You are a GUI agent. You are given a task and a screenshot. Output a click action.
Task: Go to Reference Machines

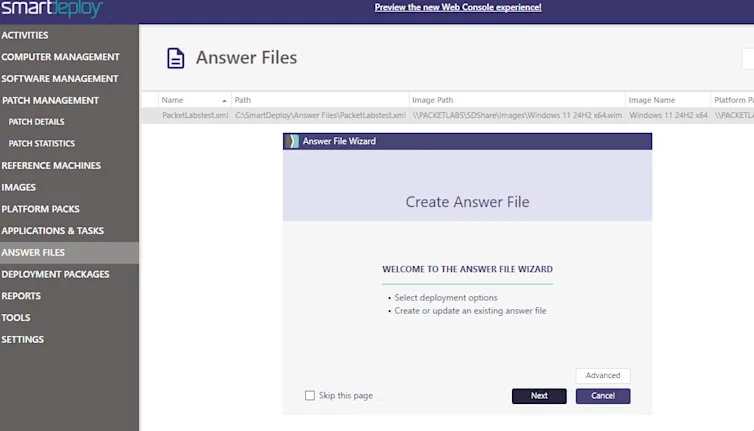click(x=51, y=165)
